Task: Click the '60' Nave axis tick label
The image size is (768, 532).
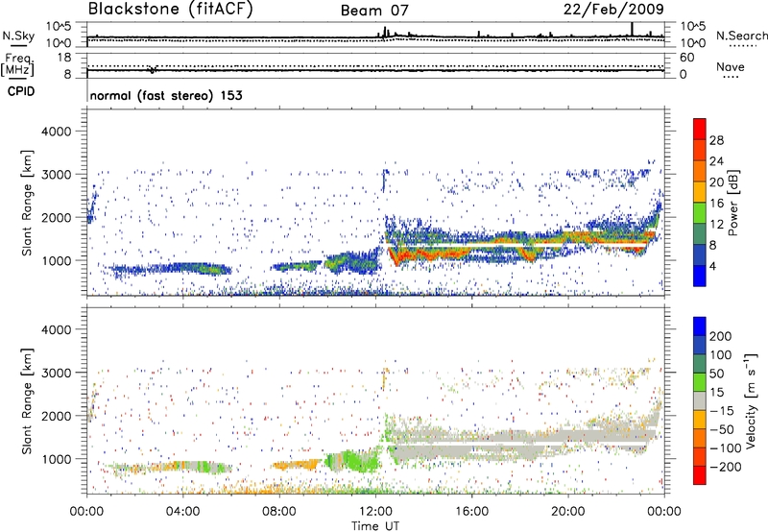Action: click(x=686, y=58)
